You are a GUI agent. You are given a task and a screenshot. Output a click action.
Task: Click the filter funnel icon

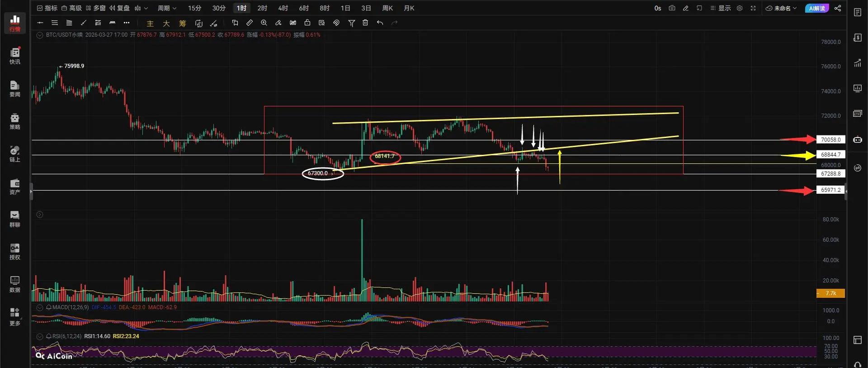tap(351, 23)
